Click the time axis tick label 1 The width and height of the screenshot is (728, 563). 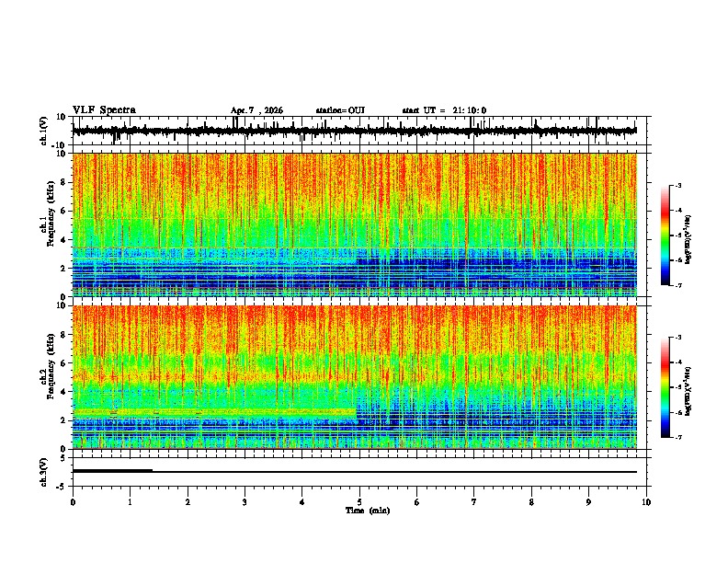point(130,502)
